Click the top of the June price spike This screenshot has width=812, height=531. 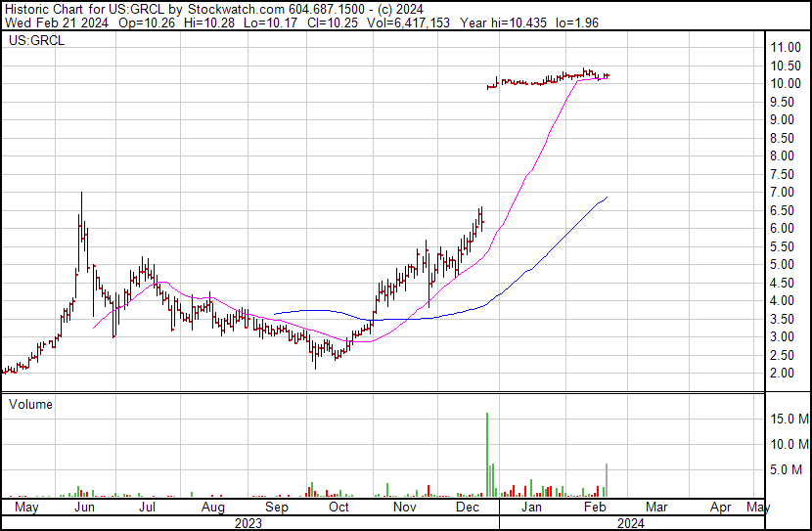(x=80, y=196)
